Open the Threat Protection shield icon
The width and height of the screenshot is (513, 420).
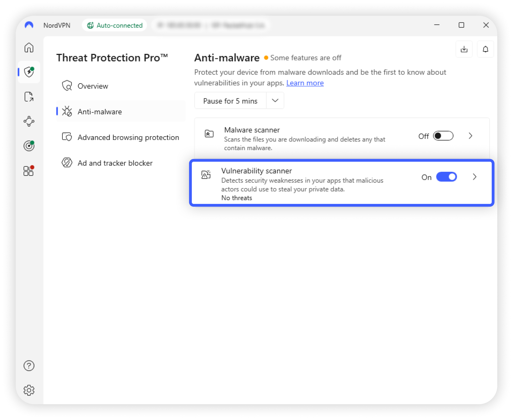click(29, 72)
